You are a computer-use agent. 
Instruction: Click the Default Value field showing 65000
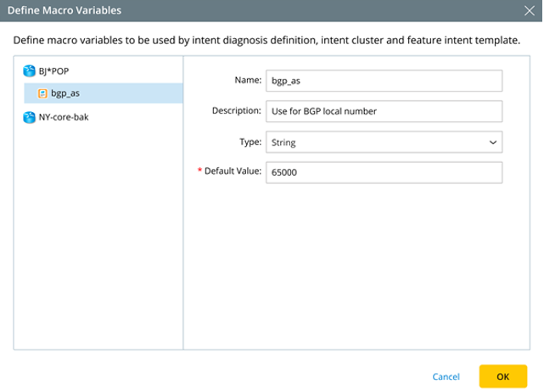(x=384, y=172)
